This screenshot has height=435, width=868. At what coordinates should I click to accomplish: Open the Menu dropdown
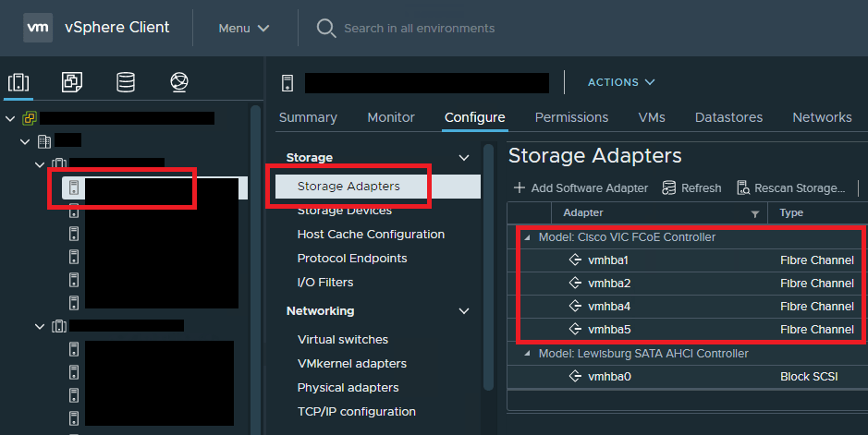243,29
